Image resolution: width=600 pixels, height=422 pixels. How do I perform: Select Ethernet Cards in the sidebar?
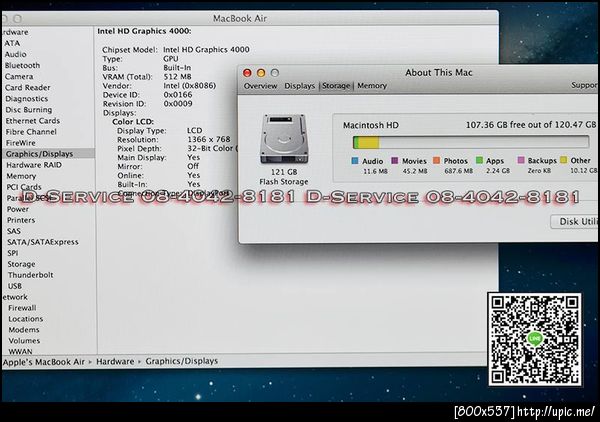coord(33,121)
